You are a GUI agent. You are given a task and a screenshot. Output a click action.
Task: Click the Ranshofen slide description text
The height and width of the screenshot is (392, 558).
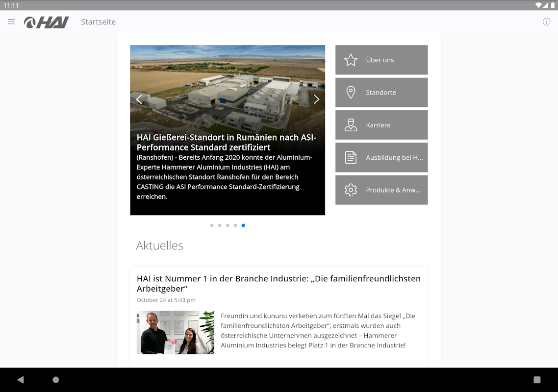click(224, 177)
